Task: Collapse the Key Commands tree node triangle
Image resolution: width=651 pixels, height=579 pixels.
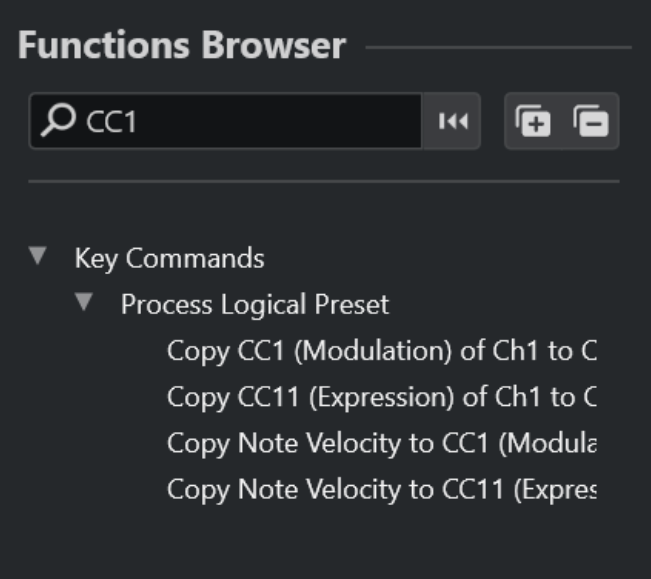Action: [38, 256]
